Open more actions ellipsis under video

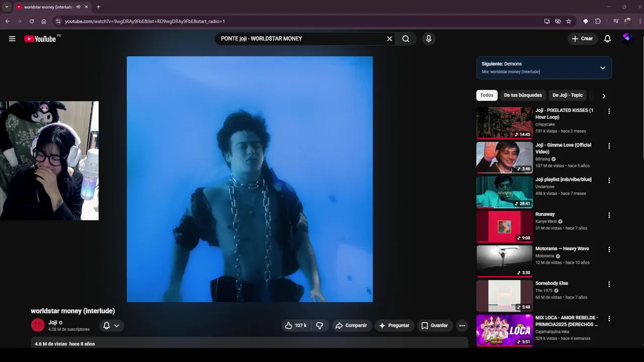click(x=462, y=325)
